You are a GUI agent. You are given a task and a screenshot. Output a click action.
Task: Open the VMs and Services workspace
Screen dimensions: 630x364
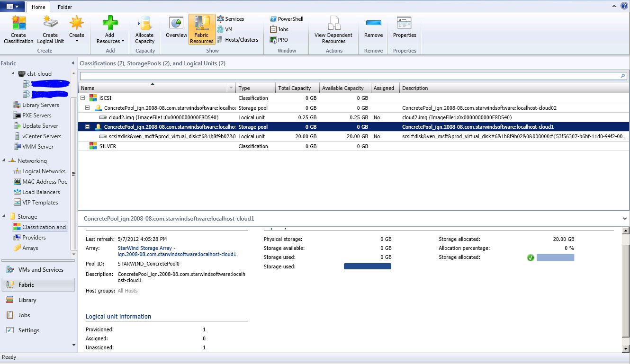tap(38, 270)
